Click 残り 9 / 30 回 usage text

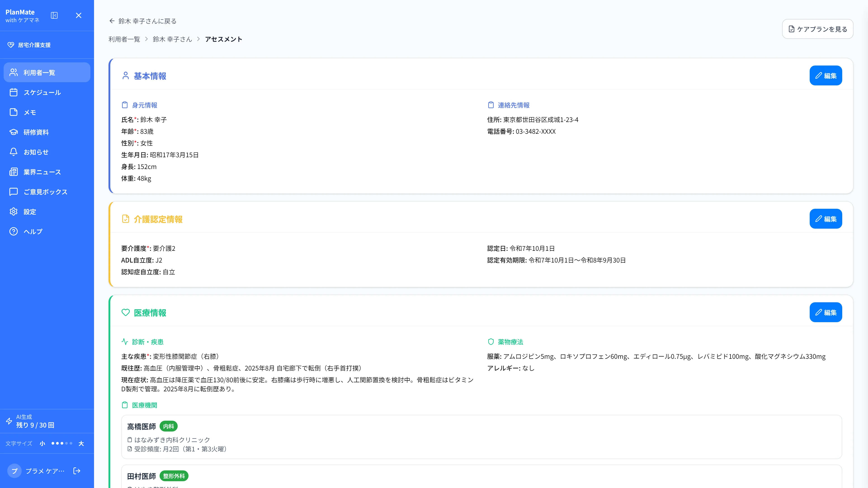pos(35,425)
